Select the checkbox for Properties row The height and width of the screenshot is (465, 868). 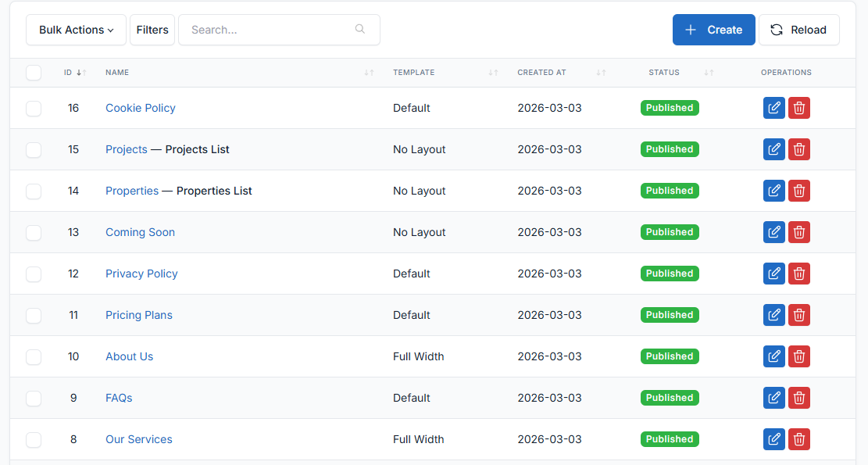click(x=34, y=191)
